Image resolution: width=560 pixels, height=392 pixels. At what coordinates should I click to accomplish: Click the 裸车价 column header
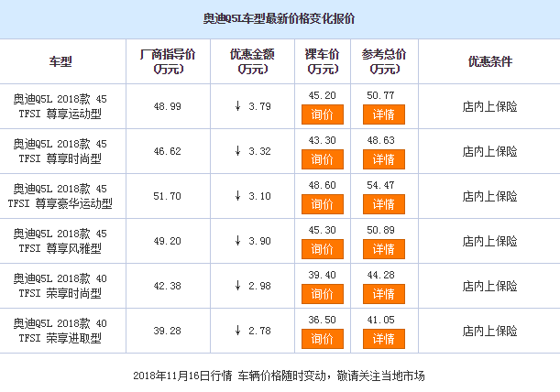pyautogui.click(x=322, y=61)
